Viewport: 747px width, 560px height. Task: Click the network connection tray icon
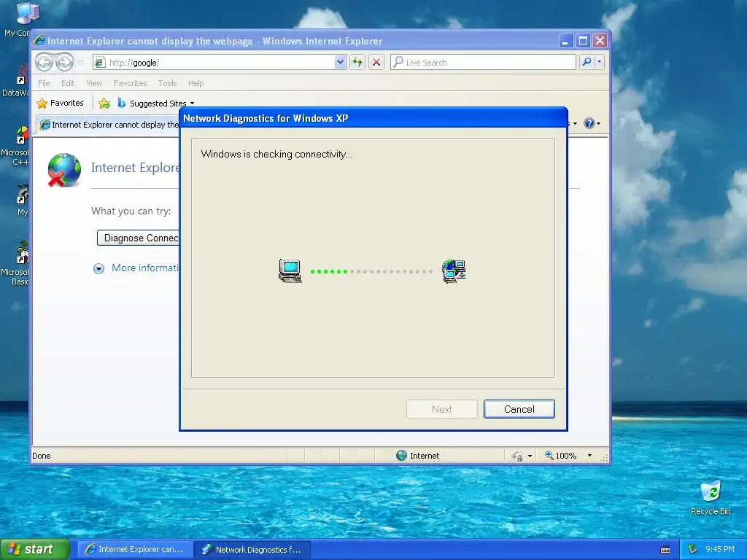coord(693,550)
